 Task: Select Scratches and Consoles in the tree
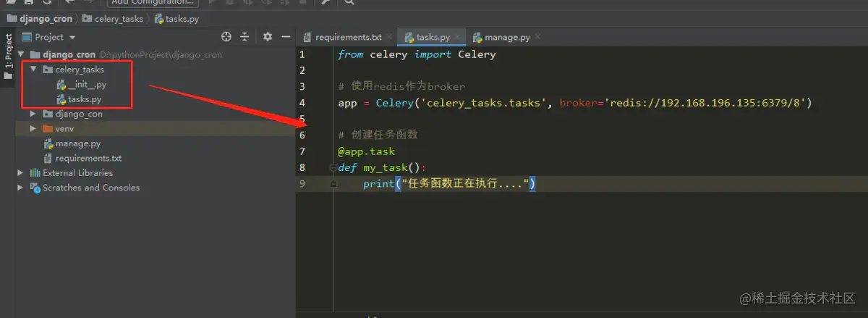[x=91, y=188]
